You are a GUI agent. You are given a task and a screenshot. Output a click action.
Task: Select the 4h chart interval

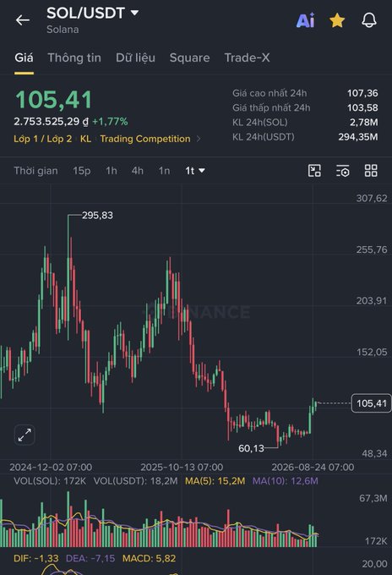click(x=138, y=171)
